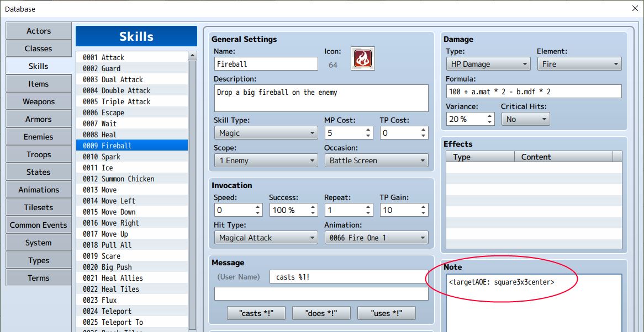
Task: Change the Animation dropdown from Fire One 1
Action: coord(376,238)
